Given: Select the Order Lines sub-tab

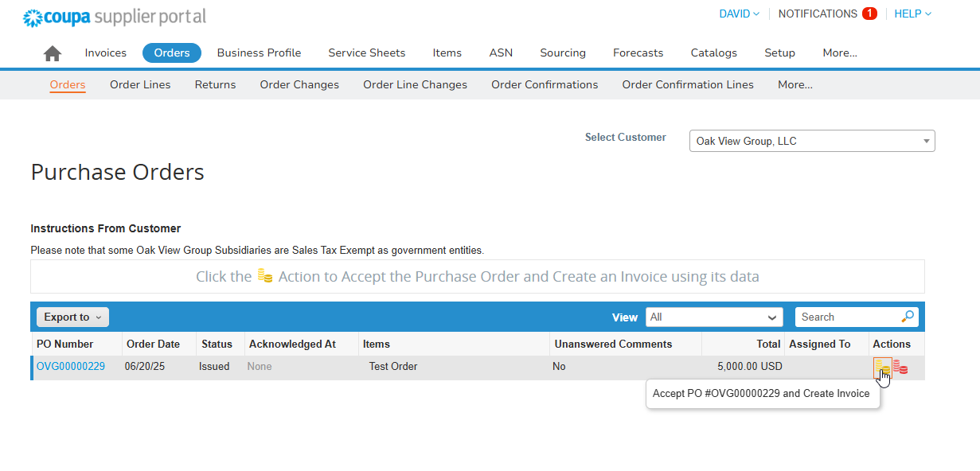Looking at the screenshot, I should (x=140, y=84).
